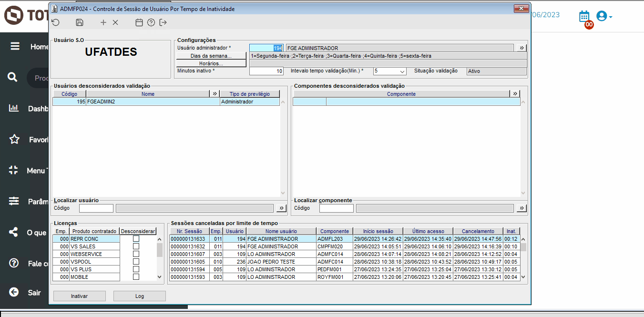Click the exit arrow toolbar icon

click(x=164, y=22)
